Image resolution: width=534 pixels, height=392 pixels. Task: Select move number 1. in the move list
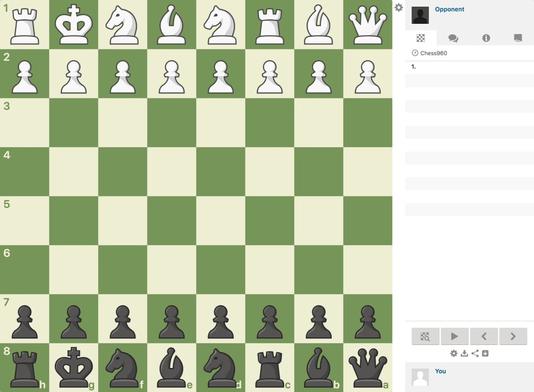coord(414,67)
